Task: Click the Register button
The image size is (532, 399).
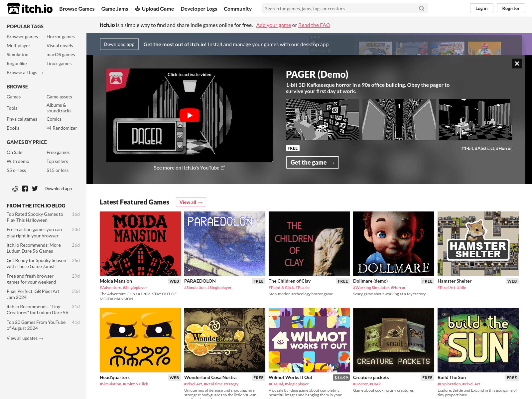Action: [511, 8]
